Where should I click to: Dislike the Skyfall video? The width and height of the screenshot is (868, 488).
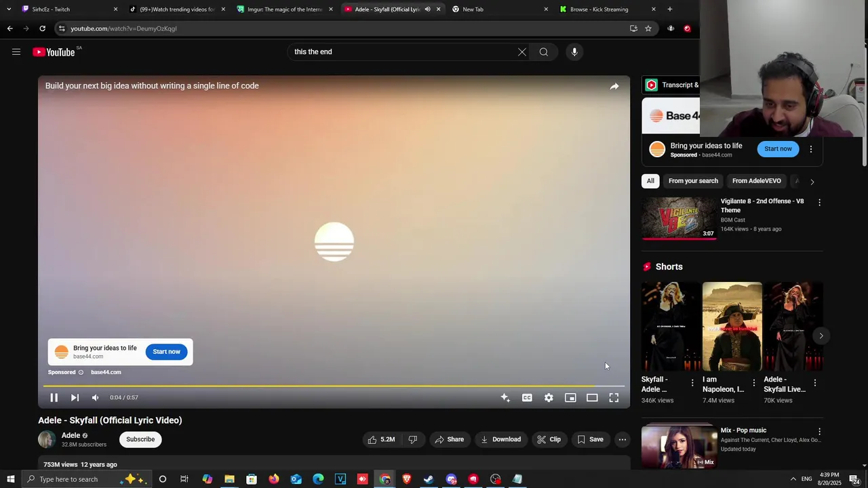(413, 439)
